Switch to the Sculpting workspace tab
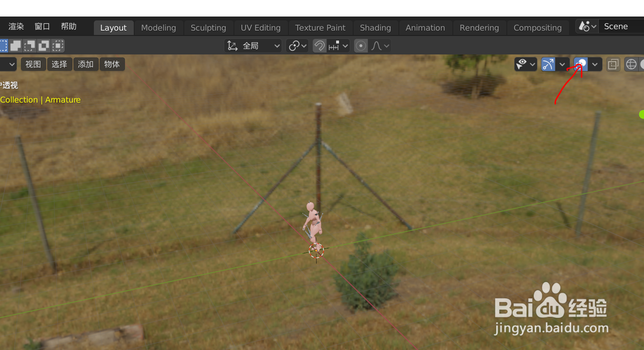Viewport: 644px width, 350px height. pos(208,28)
